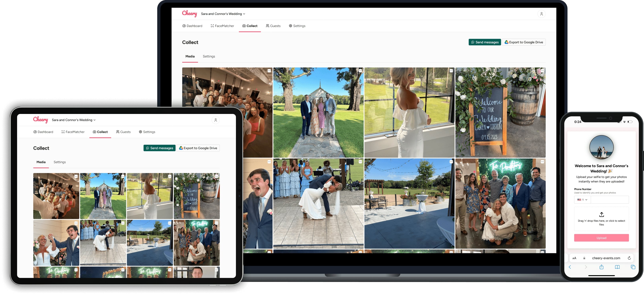The image size is (644, 295).
Task: Click Send messages button on tablet
Action: click(159, 148)
